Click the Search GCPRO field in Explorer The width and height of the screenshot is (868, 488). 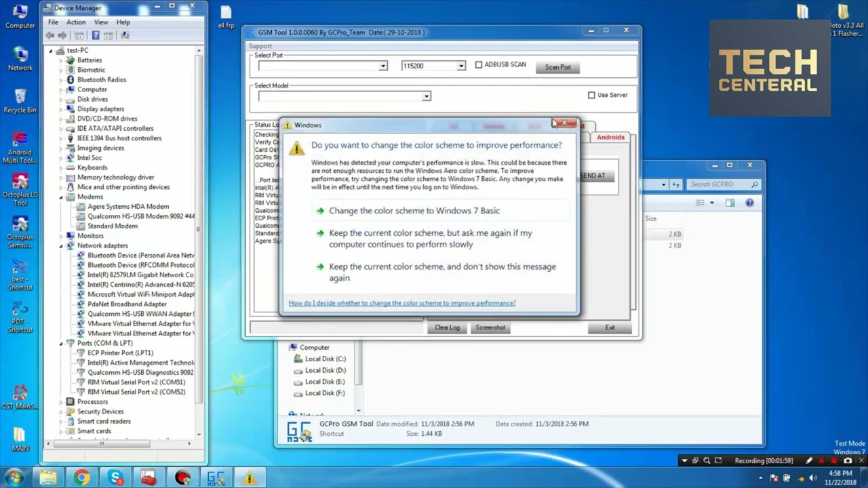(723, 184)
